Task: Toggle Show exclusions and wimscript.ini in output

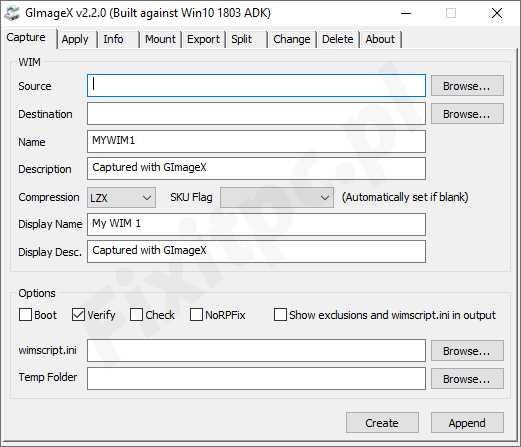Action: coord(280,315)
